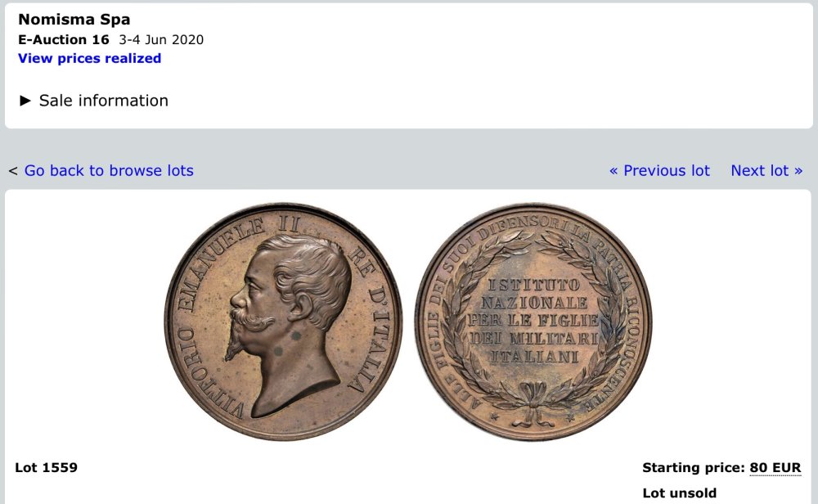The image size is (818, 504).
Task: Click the E-Auction 16 title text
Action: click(64, 39)
